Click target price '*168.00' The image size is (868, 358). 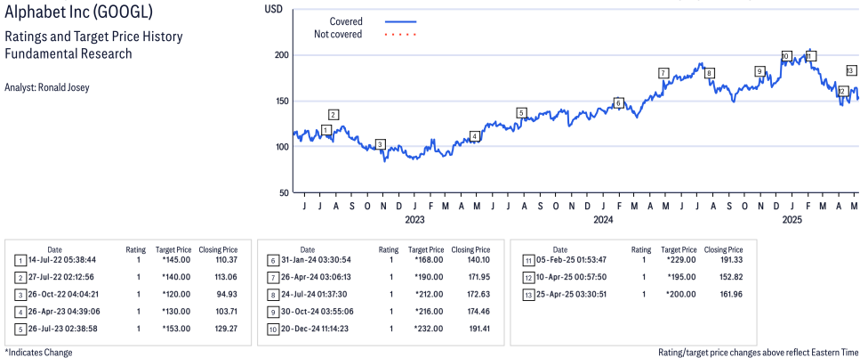pyautogui.click(x=429, y=259)
